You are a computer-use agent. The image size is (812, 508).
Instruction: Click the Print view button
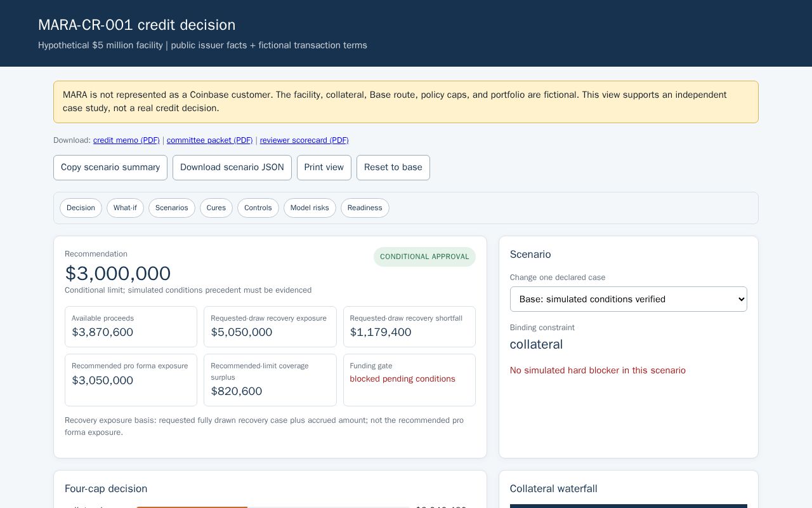pos(324,168)
